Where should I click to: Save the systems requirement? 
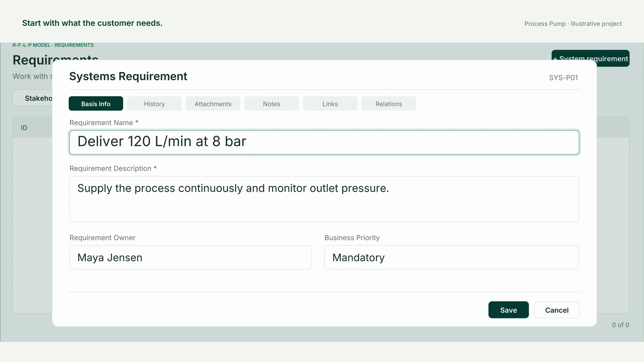508,310
